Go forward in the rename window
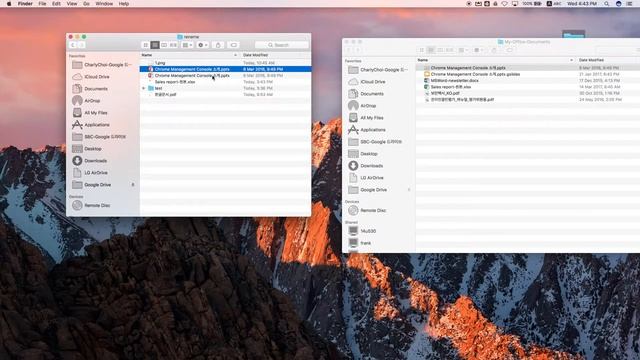This screenshot has width=640, height=360. tap(82, 45)
